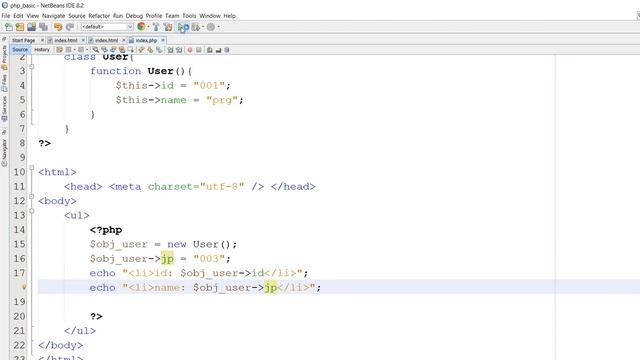640x360 pixels.
Task: Click Shift Line Right icon
Action: (x=179, y=50)
